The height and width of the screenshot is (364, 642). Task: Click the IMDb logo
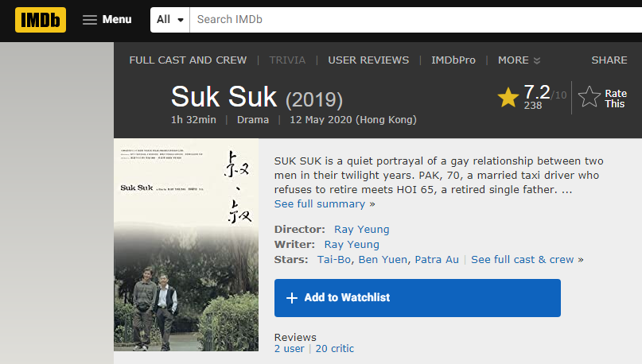pyautogui.click(x=40, y=19)
